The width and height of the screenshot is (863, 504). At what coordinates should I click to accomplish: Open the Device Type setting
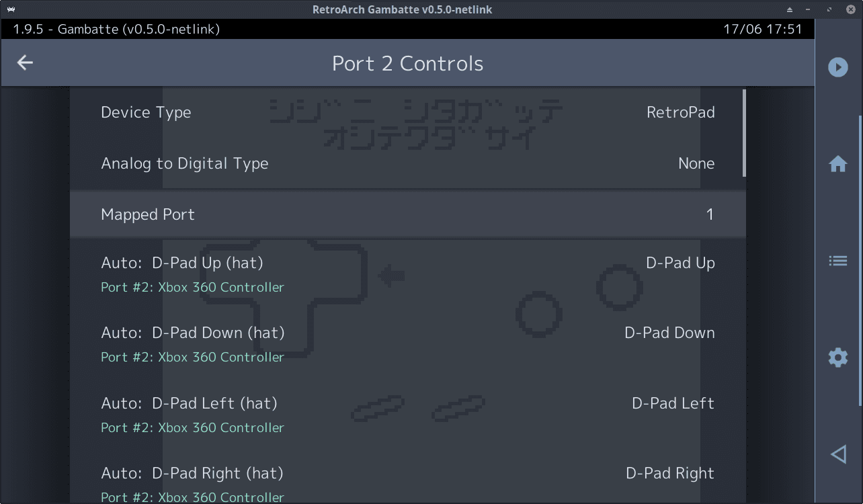click(x=408, y=112)
